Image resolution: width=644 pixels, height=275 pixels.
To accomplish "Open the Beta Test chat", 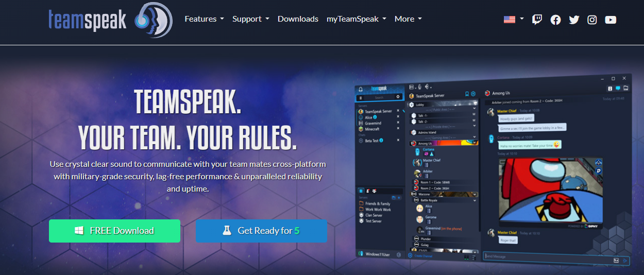I will (x=372, y=141).
